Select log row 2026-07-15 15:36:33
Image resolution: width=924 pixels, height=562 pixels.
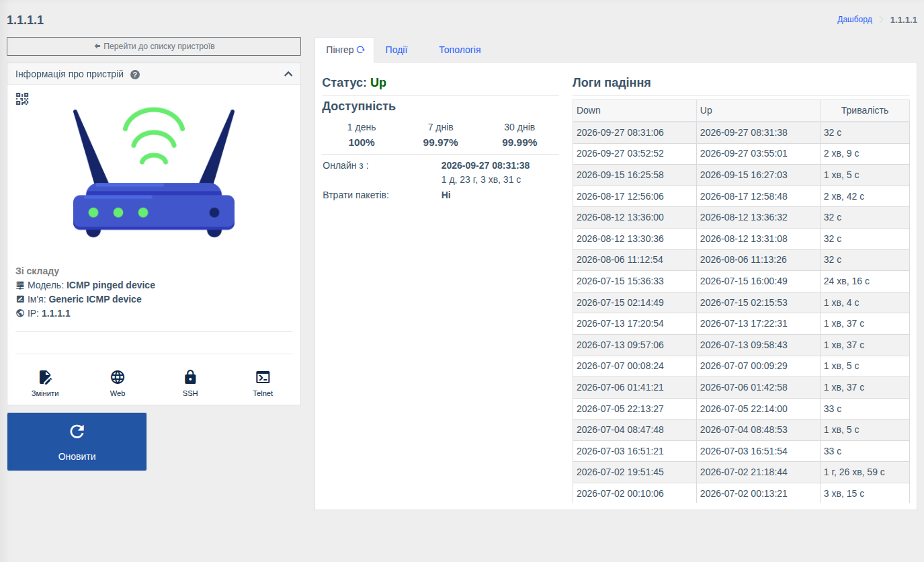click(741, 281)
